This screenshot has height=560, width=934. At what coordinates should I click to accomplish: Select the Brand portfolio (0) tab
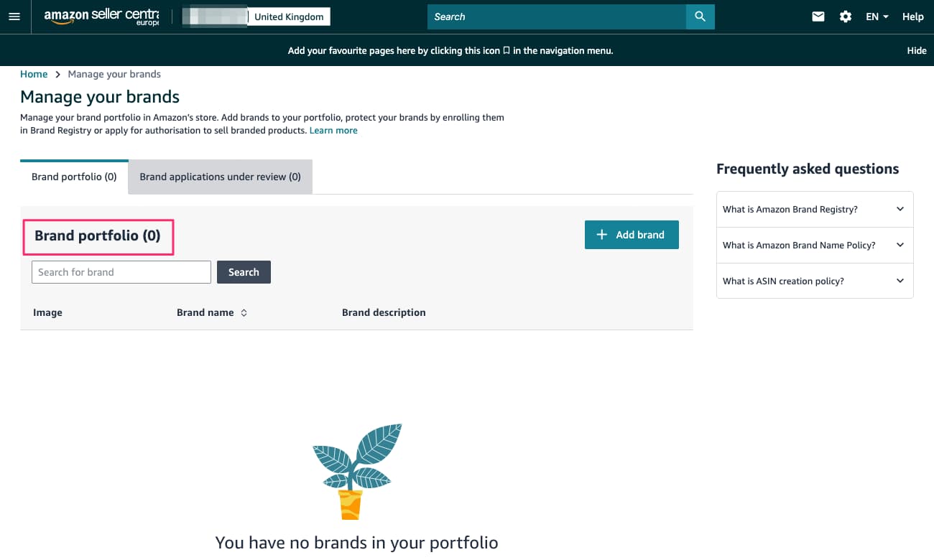[x=74, y=177]
